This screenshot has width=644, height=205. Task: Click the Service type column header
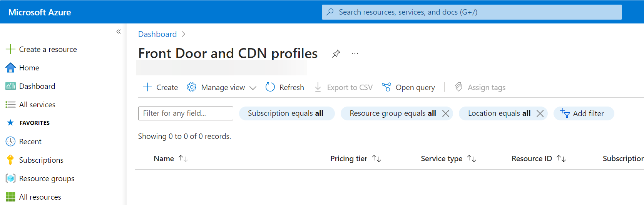click(442, 158)
